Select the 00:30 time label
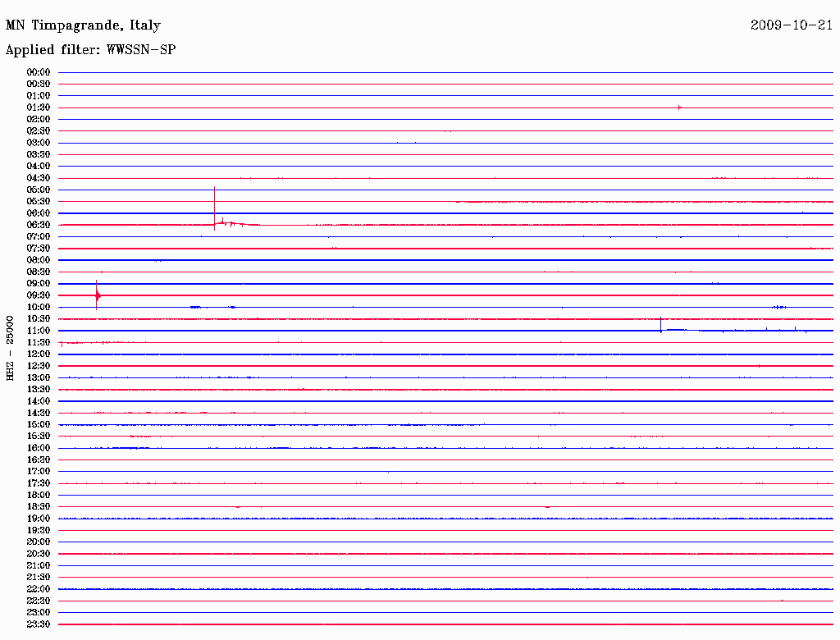 tap(39, 85)
